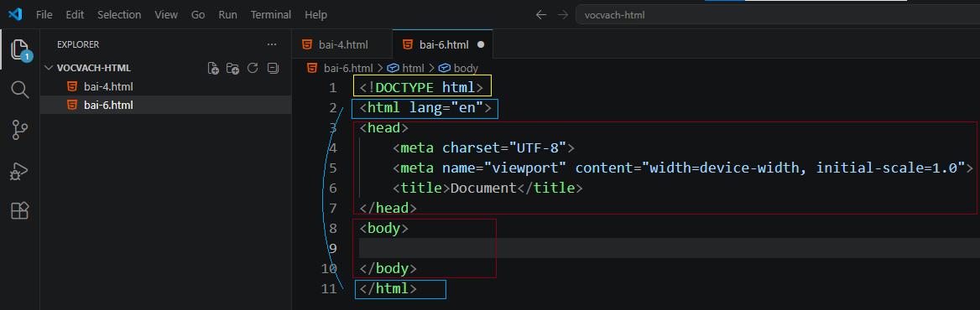Click the title Document line
980x310 pixels.
tap(488, 188)
